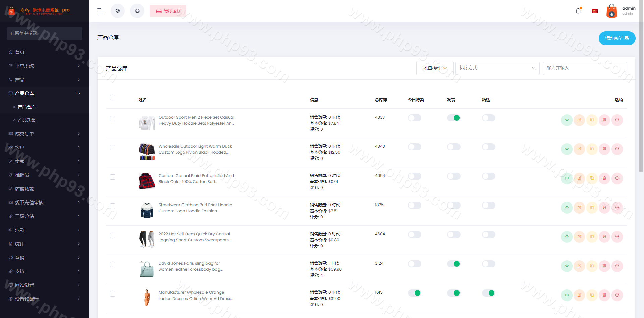Viewport: 644px width, 318px height.
Task: Enable today's deal for David Jones bag
Action: pos(414,264)
